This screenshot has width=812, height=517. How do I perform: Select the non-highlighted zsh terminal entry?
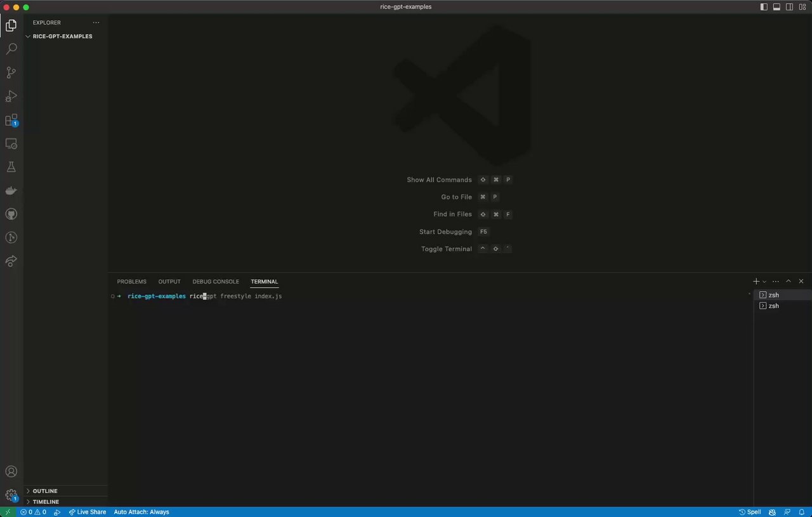[783, 306]
